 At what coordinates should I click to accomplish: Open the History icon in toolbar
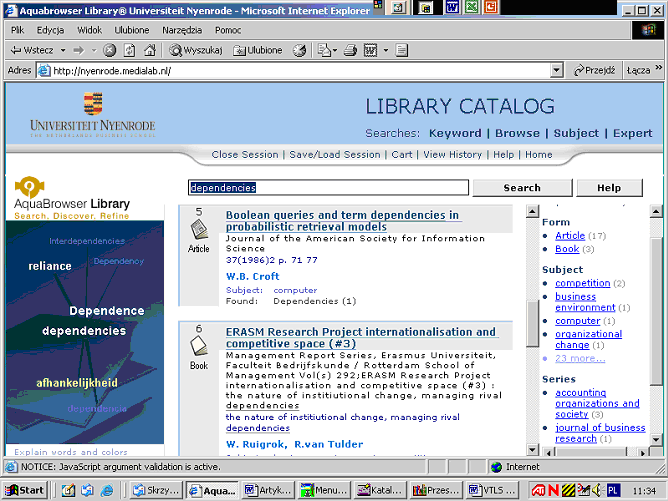(x=299, y=50)
